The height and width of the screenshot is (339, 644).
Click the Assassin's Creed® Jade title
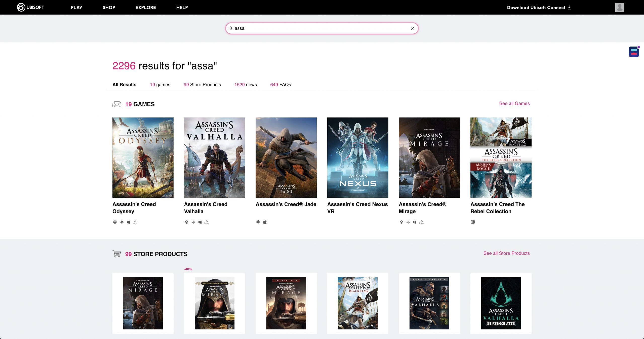(x=286, y=204)
